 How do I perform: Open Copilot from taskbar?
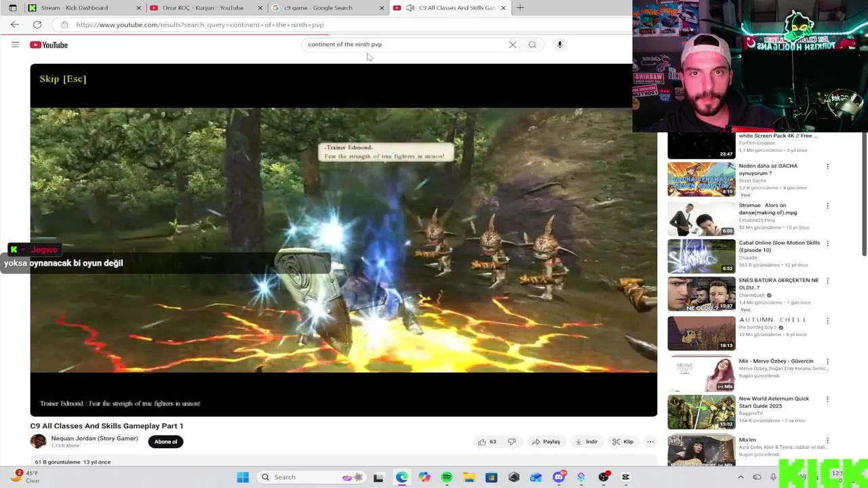pos(425,477)
